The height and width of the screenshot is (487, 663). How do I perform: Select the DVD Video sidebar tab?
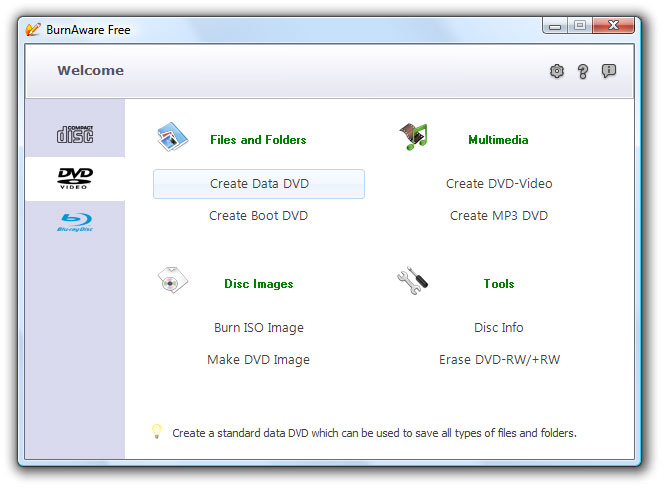(75, 178)
